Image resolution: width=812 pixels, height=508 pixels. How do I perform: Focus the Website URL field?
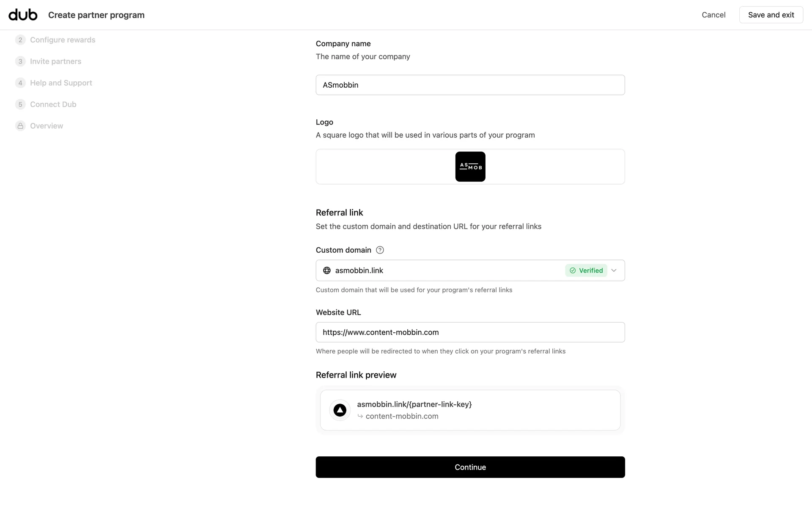tap(470, 332)
